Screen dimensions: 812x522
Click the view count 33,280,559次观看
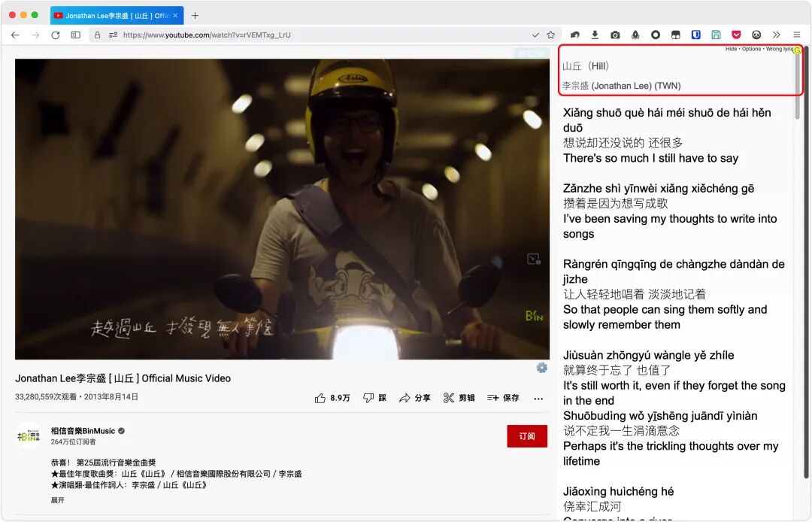[46, 396]
